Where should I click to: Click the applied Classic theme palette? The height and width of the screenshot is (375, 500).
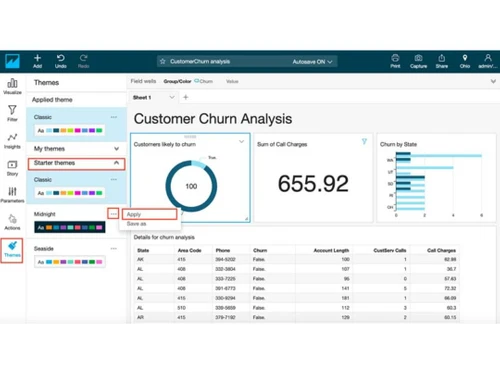tap(70, 130)
